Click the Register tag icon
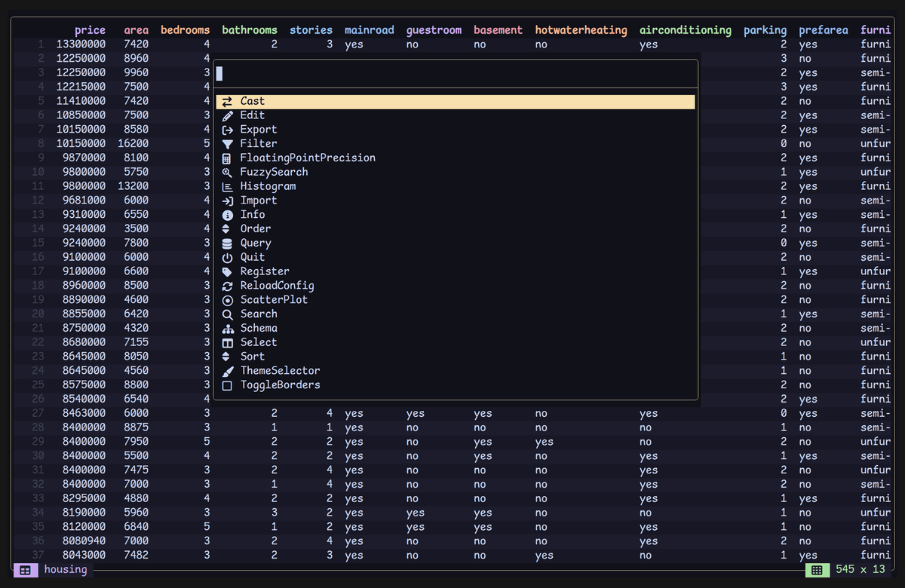Screen dimensions: 905x588 click(x=227, y=272)
